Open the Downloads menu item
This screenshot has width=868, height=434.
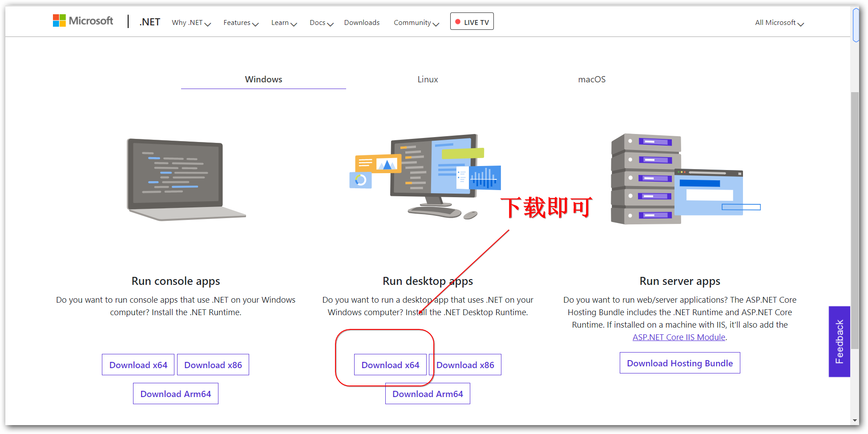tap(362, 23)
